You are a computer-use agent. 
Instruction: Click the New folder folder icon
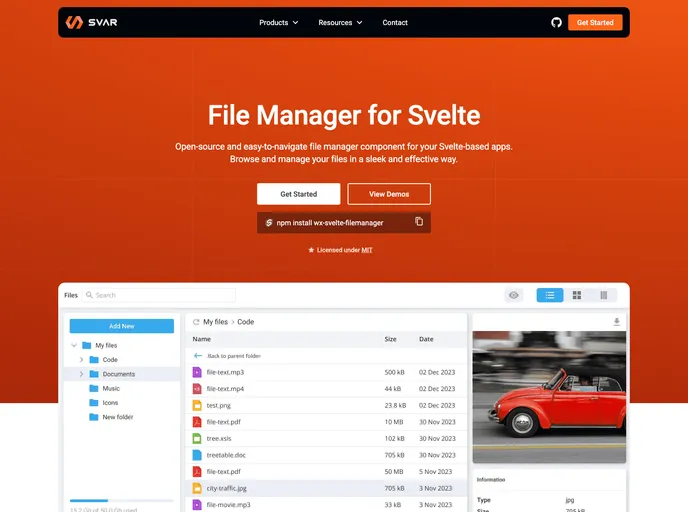point(94,417)
